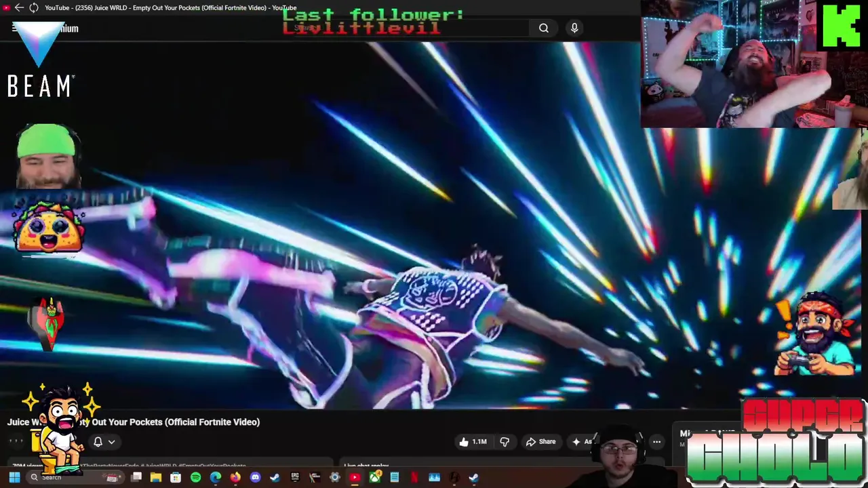This screenshot has height=488, width=868.
Task: Open the Windows Start menu
Action: click(14, 478)
